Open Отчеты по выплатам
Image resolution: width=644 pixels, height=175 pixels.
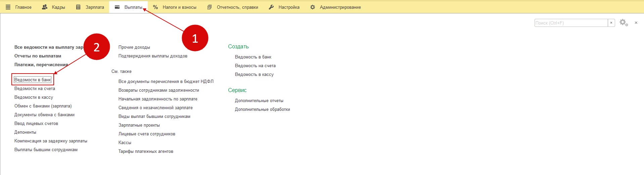tap(38, 56)
